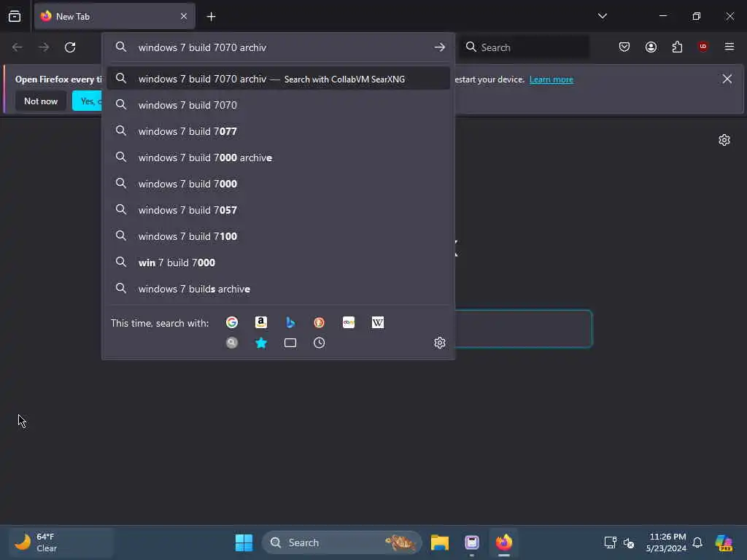Image resolution: width=747 pixels, height=560 pixels.
Task: Choose suggestion windows 7 builds archive
Action: (x=278, y=289)
